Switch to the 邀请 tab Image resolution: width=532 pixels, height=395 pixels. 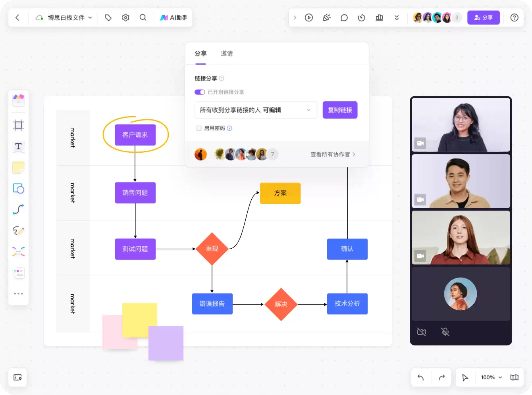(x=227, y=54)
